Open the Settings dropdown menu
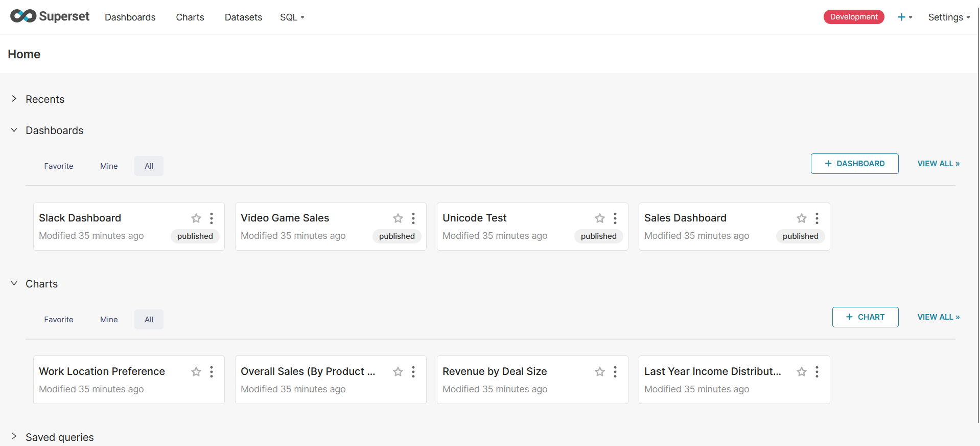This screenshot has width=980, height=446. [949, 17]
